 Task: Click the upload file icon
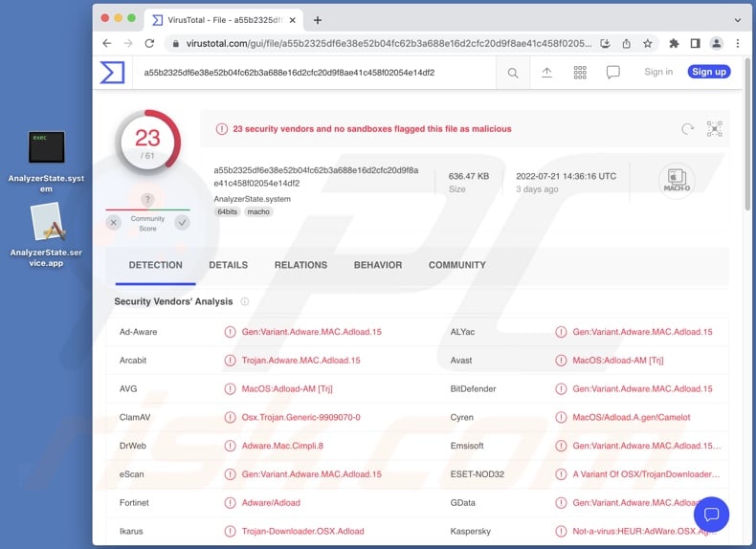point(546,73)
